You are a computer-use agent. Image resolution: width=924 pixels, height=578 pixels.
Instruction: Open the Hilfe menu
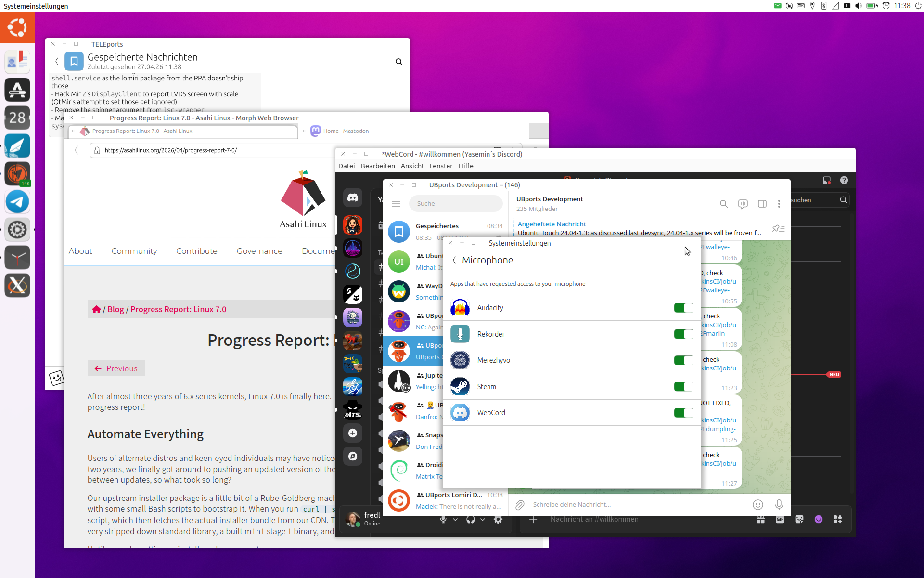(466, 166)
